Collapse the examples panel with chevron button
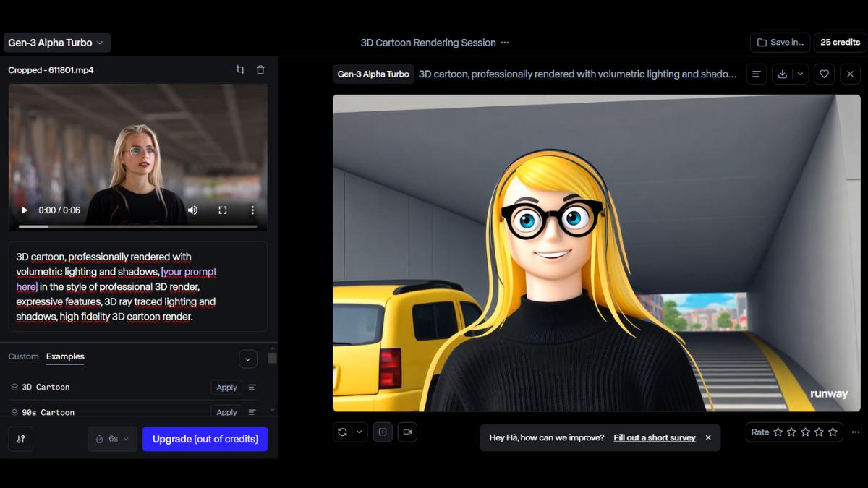This screenshot has height=488, width=868. click(x=247, y=359)
